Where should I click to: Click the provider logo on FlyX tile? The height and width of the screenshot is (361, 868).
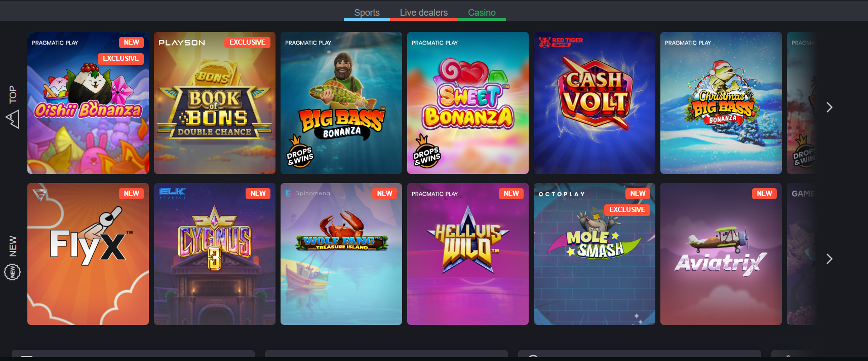[40, 195]
